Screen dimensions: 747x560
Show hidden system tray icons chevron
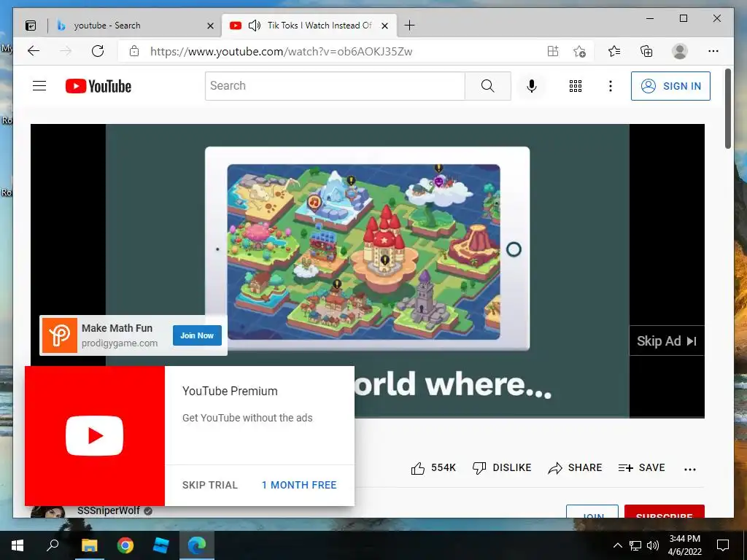point(617,545)
